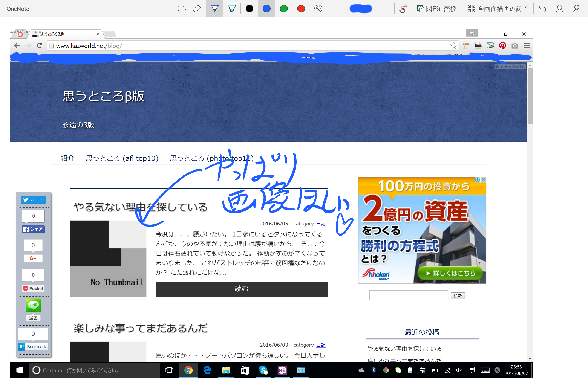Bookmark the page with the star icon
The height and width of the screenshot is (392, 588).
(453, 46)
